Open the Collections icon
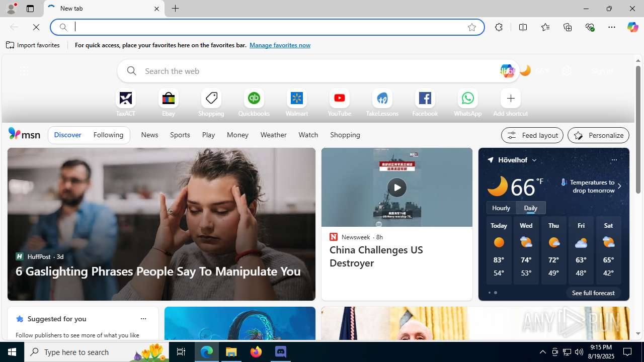The width and height of the screenshot is (644, 362). [x=568, y=27]
